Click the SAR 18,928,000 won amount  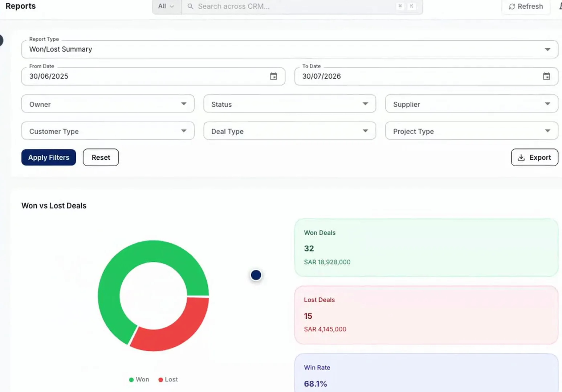[x=327, y=262]
